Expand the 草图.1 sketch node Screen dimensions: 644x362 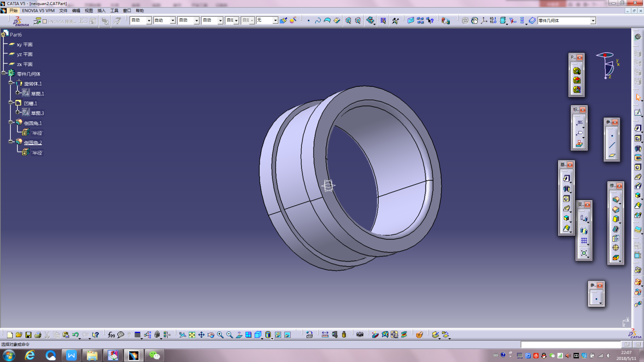18,93
